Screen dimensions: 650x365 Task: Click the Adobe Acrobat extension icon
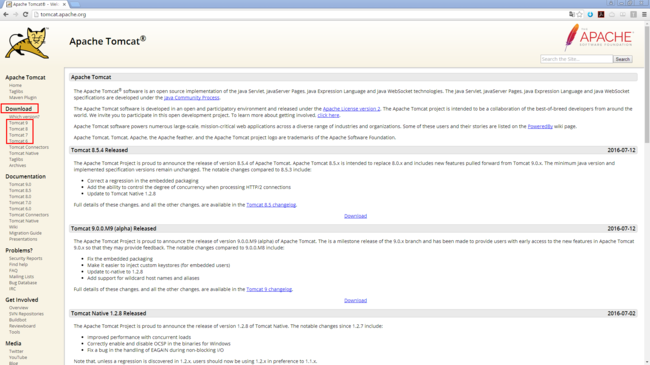tap(601, 15)
